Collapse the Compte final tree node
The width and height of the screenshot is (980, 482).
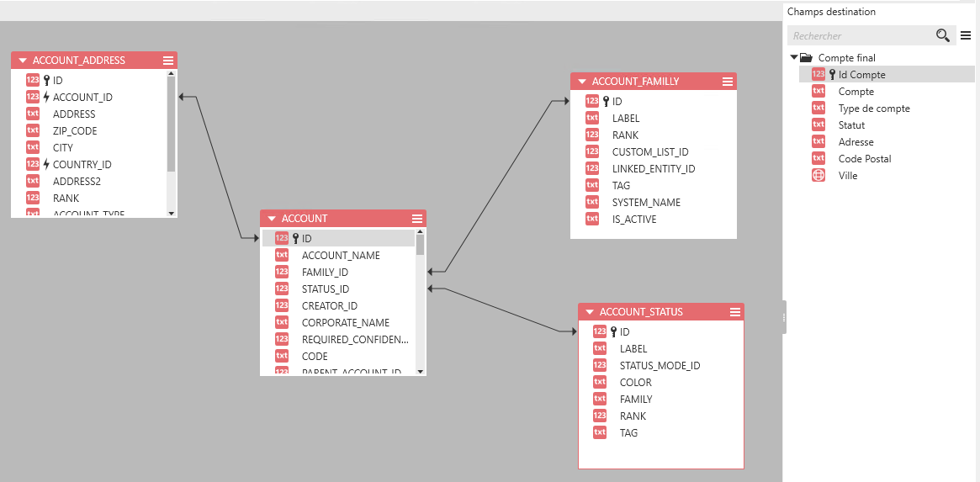794,58
